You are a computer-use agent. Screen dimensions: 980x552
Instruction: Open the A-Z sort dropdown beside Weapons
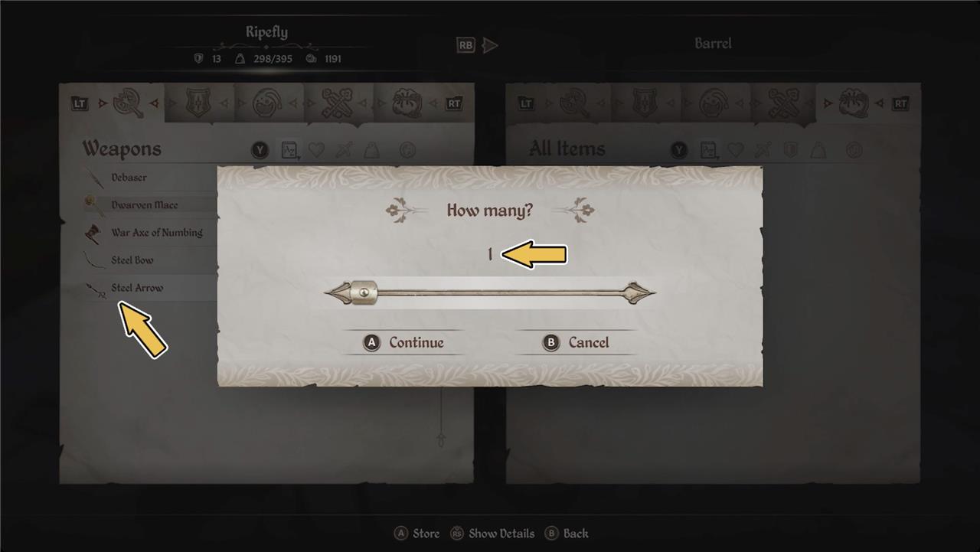[x=289, y=149]
